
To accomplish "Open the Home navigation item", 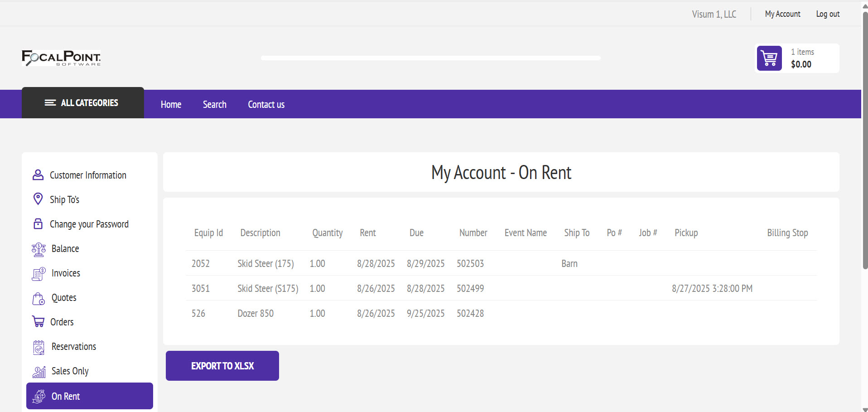I will click(x=171, y=105).
